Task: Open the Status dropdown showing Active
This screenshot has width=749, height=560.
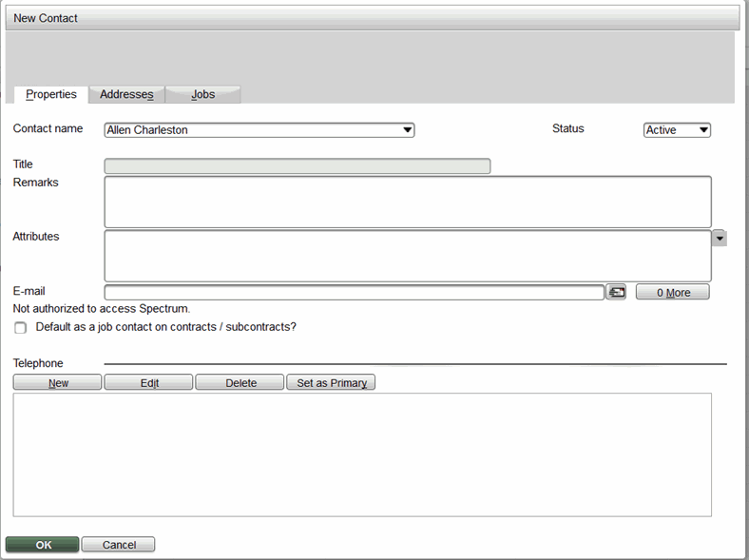Action: point(677,130)
